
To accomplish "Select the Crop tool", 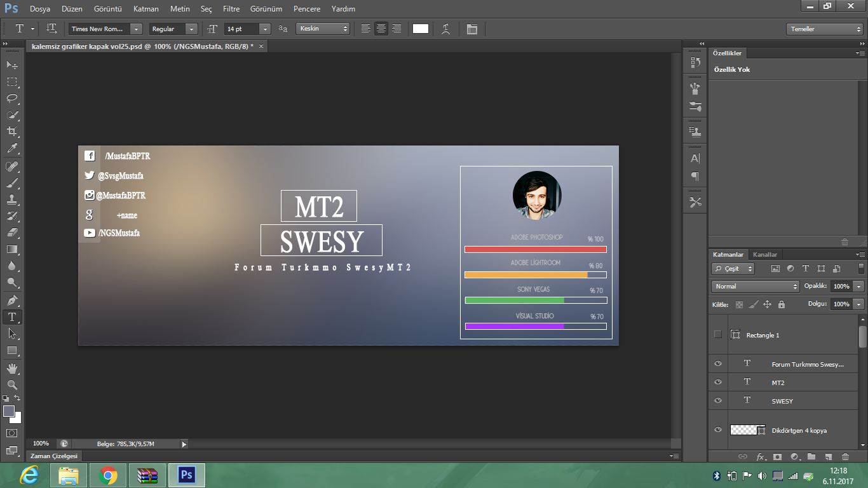I will click(12, 132).
